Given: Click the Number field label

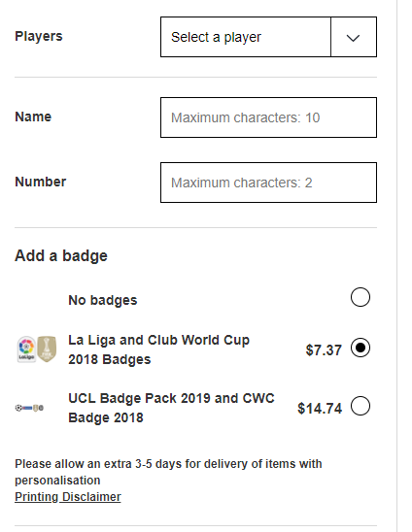Looking at the screenshot, I should click(41, 182).
